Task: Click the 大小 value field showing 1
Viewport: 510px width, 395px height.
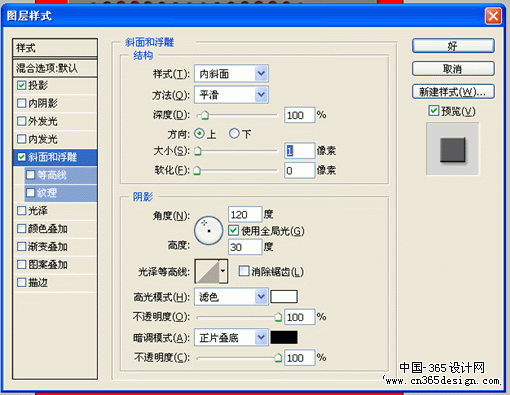Action: (299, 151)
